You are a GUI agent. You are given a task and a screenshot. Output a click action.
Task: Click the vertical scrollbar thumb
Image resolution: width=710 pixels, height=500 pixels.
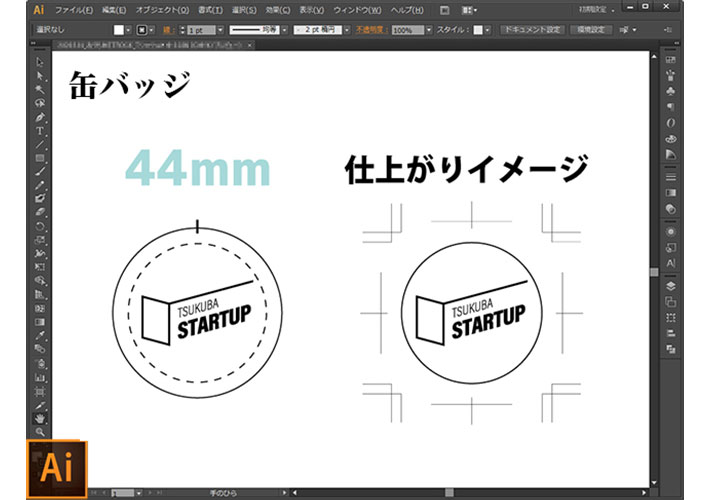pyautogui.click(x=654, y=272)
